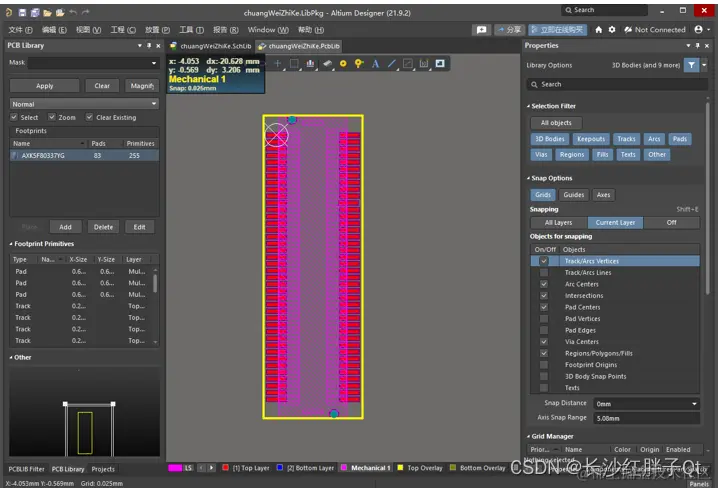Click the Bottom Layer blue color swatch
The width and height of the screenshot is (718, 488).
click(x=280, y=468)
